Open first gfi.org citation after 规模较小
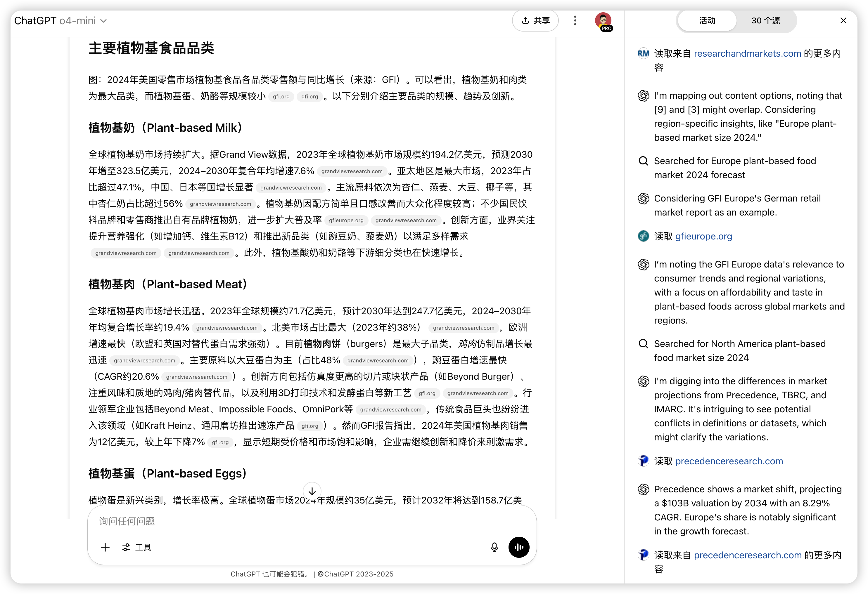Screen dimensions: 868x594 point(281,97)
